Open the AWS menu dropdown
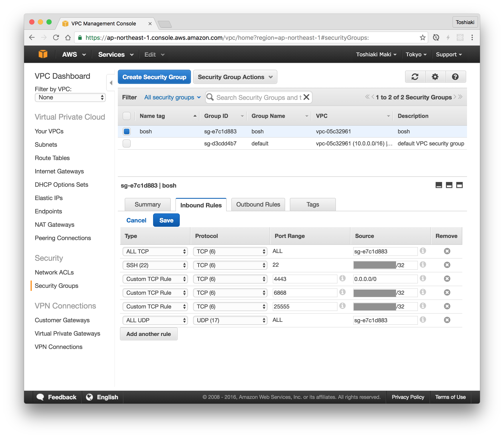 point(74,54)
